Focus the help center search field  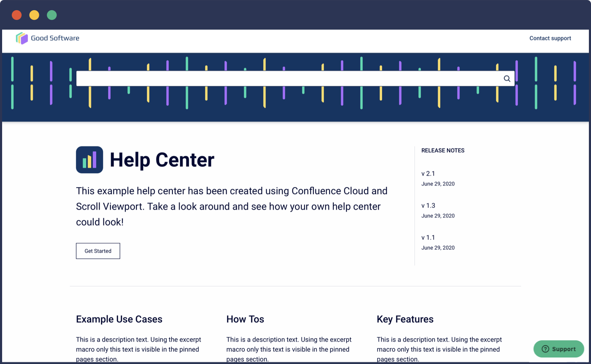[295, 79]
